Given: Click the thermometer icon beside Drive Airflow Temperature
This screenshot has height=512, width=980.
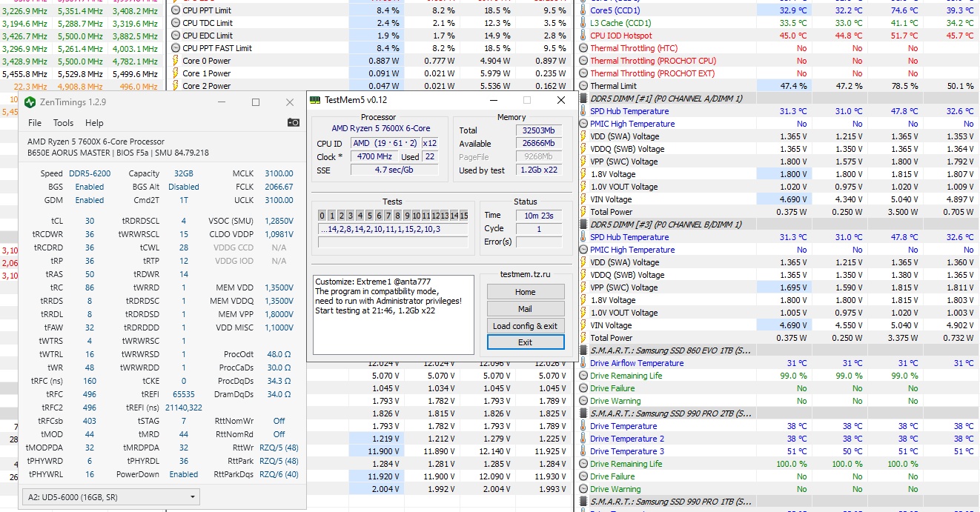Looking at the screenshot, I should pos(583,363).
